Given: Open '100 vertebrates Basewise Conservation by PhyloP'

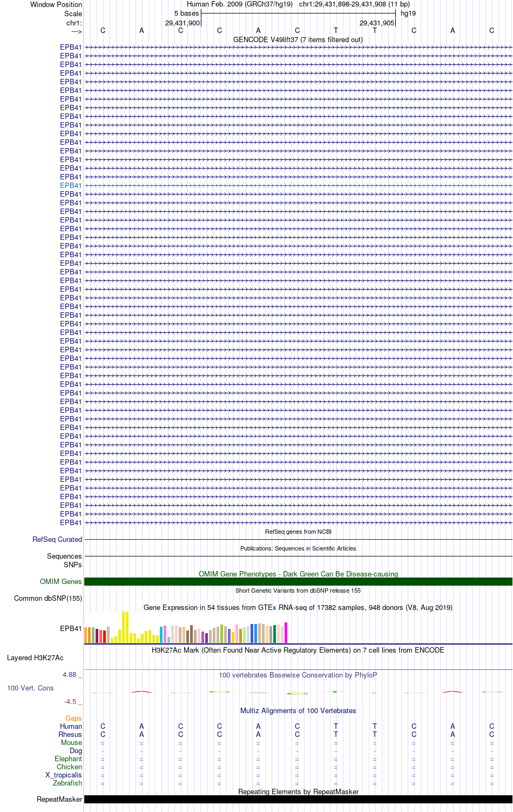Looking at the screenshot, I should pos(298,675).
